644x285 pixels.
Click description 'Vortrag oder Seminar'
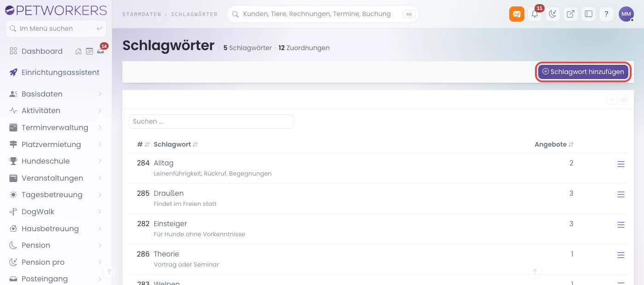click(x=186, y=265)
